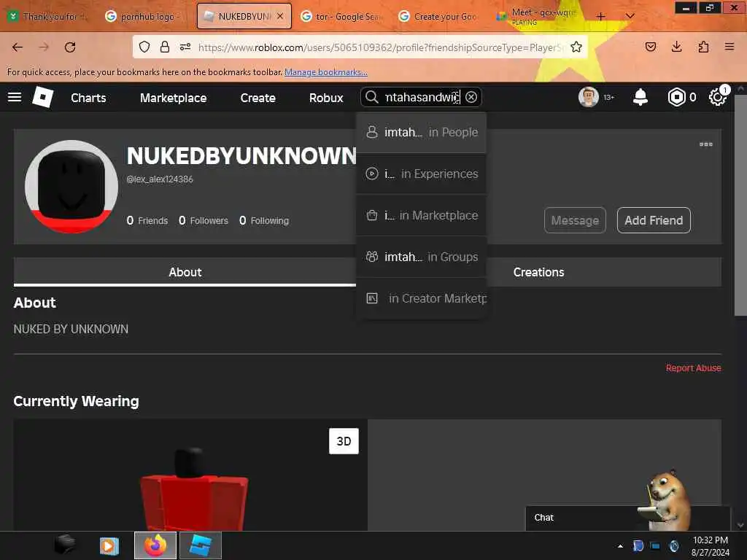The width and height of the screenshot is (747, 560).
Task: Open a new browser tab
Action: point(601,16)
